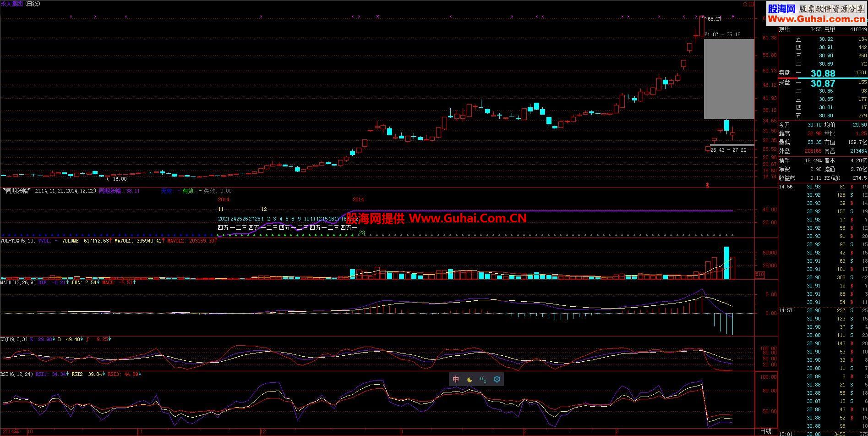Click the D: 49.48 readout

point(69,339)
